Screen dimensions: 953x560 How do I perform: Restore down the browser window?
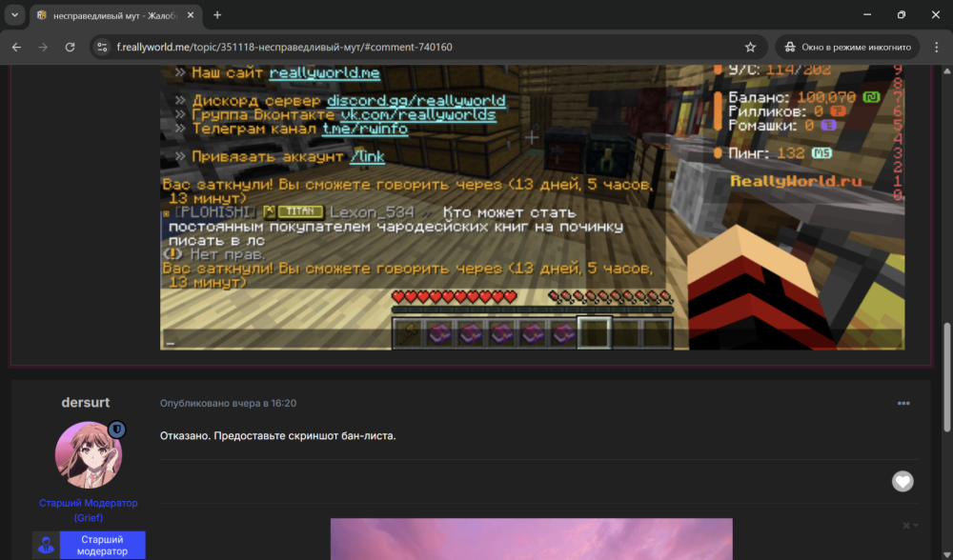[902, 14]
